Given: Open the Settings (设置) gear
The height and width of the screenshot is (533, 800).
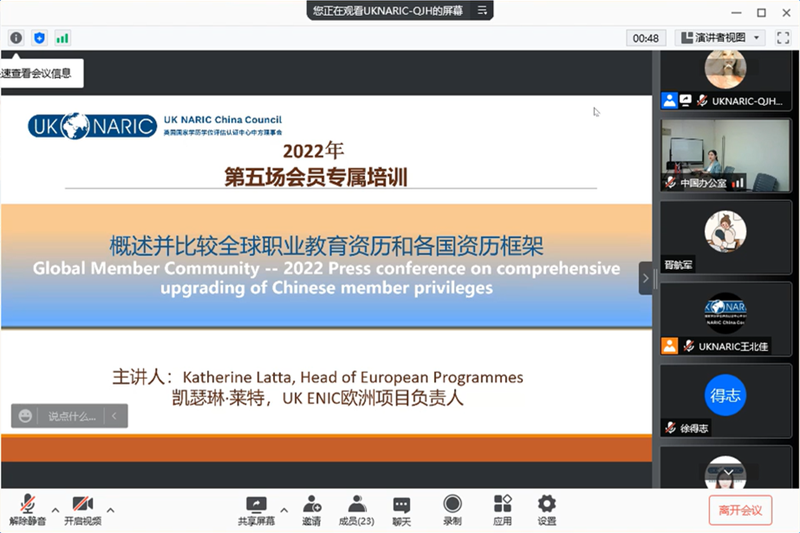Looking at the screenshot, I should [546, 509].
